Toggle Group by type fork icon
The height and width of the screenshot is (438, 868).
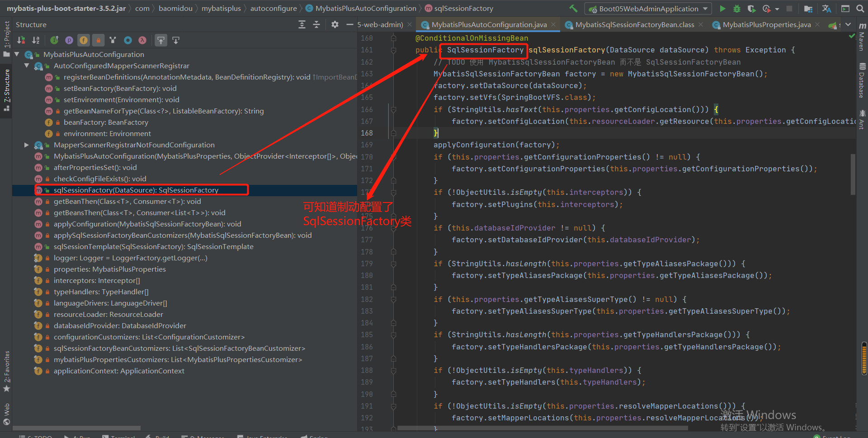click(113, 40)
